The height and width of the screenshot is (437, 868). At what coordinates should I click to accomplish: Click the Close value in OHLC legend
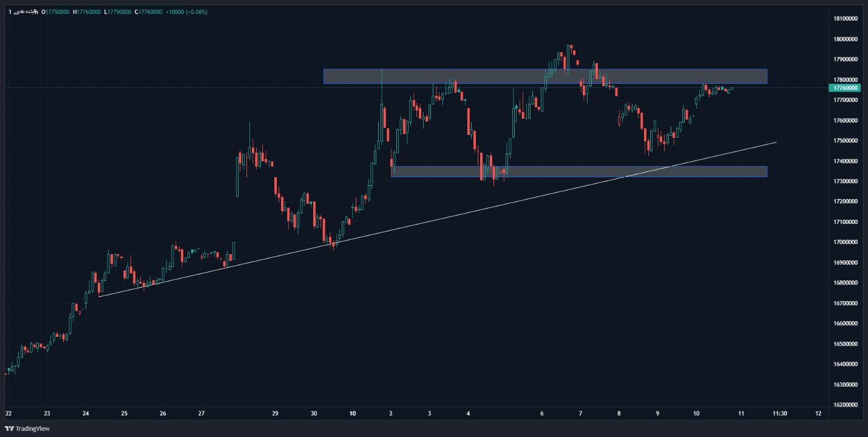point(149,12)
